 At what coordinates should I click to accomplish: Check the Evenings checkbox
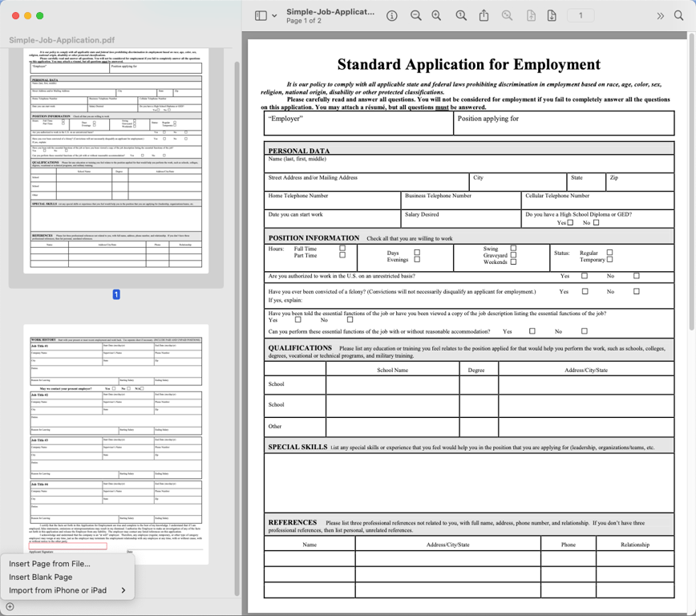pyautogui.click(x=417, y=259)
